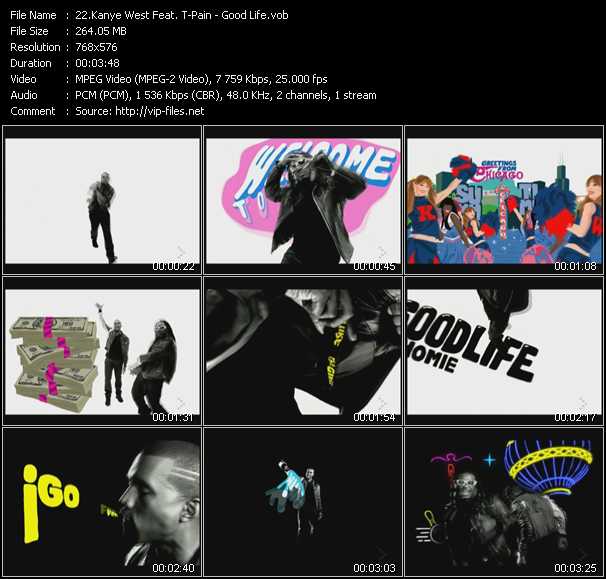Click the 00:00:22 timestamp overlay
Screen dimensions: 606x579
point(174,266)
